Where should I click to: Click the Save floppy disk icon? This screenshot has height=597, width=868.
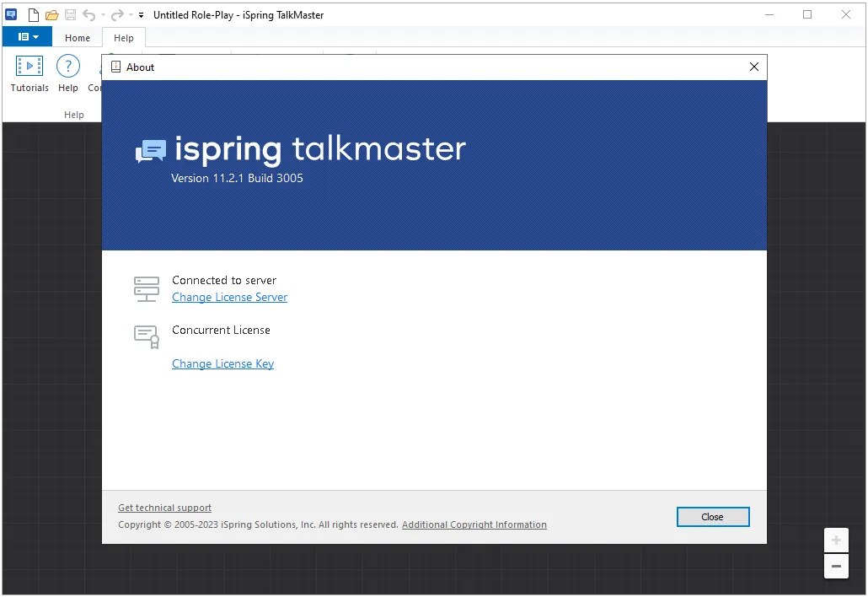click(70, 15)
